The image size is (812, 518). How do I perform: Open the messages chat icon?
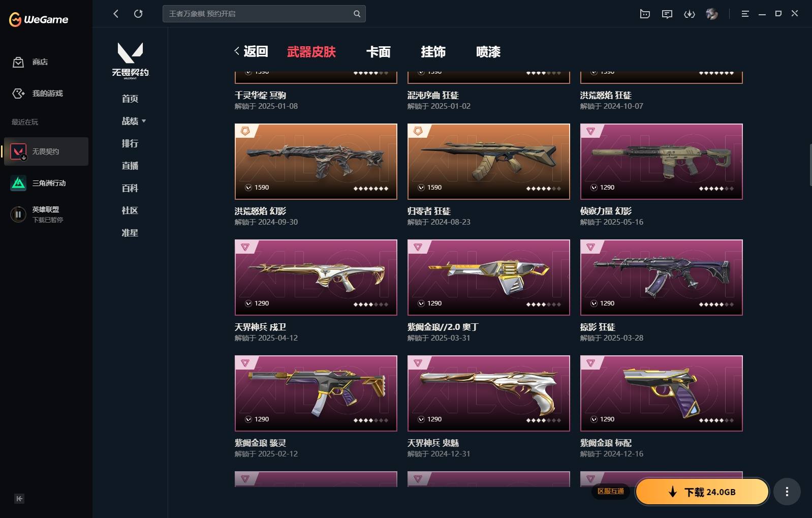click(x=667, y=14)
